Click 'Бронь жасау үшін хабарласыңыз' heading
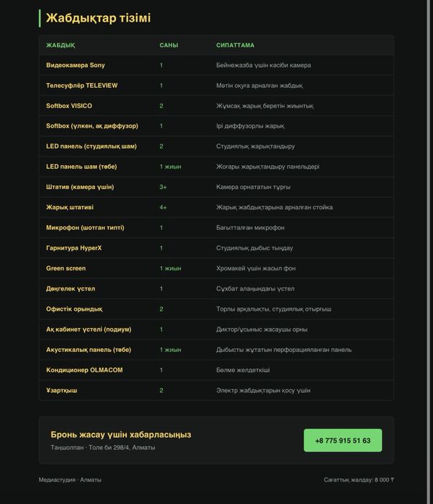The image size is (433, 504). [x=121, y=435]
